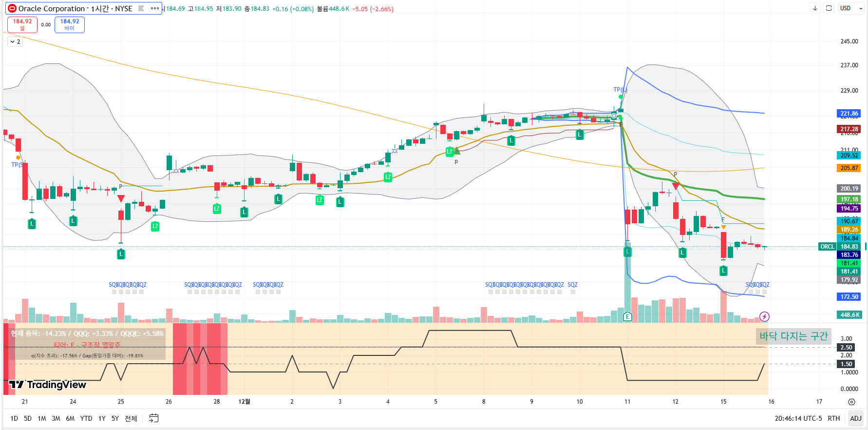868x430 pixels.
Task: Click the green up-triangle marker near Dec 5
Action: pyautogui.click(x=456, y=151)
